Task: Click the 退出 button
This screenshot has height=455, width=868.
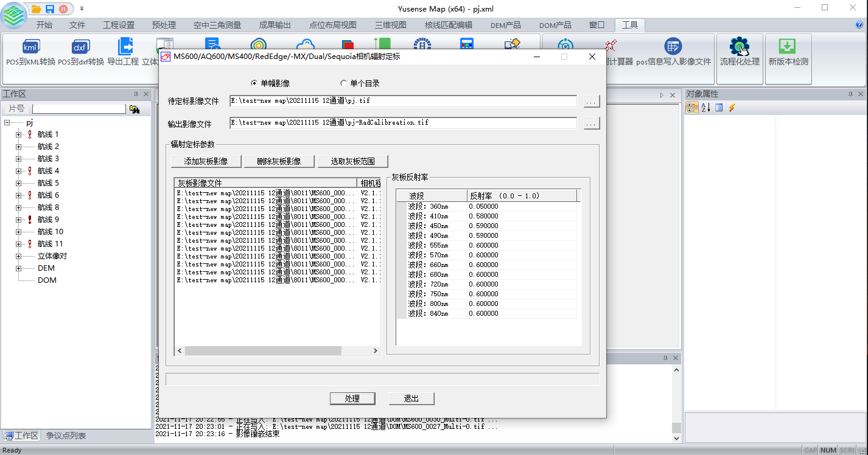Action: 411,398
